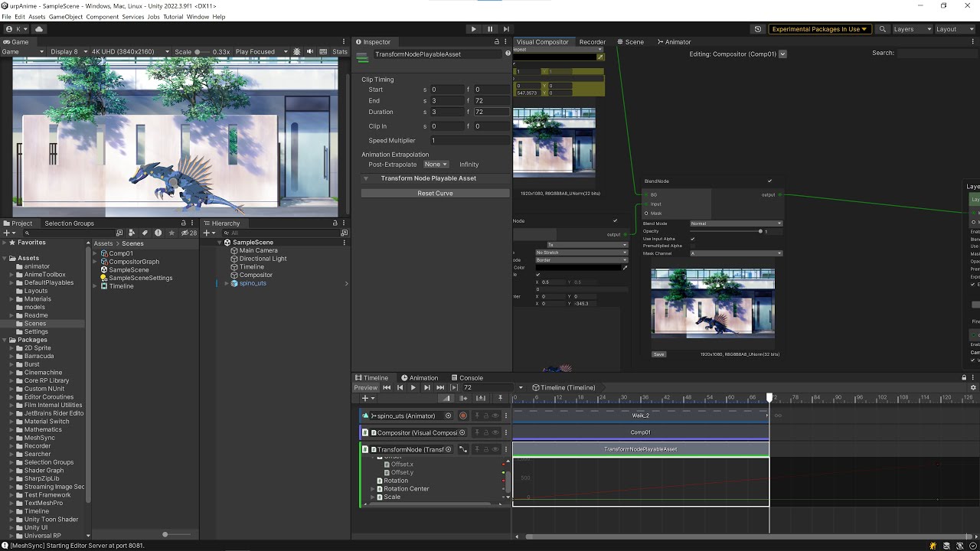The height and width of the screenshot is (551, 980).
Task: Toggle record button on spino_uts track
Action: pos(463,416)
